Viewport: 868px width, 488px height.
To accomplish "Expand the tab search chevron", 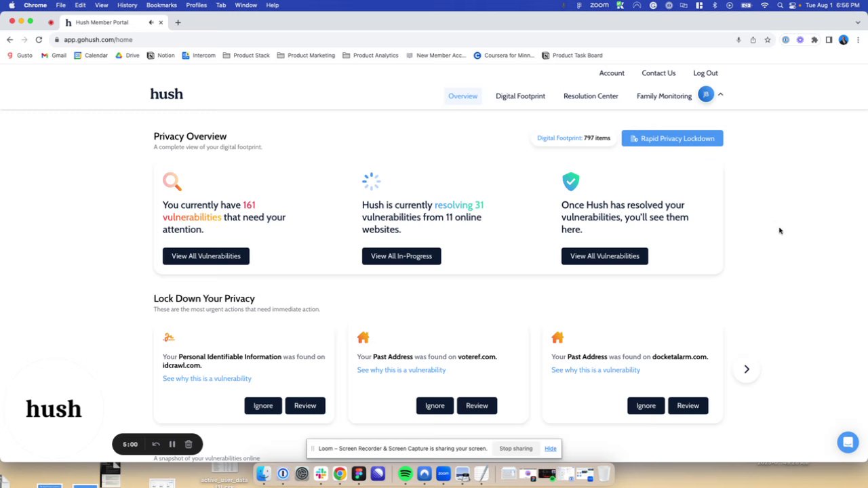I will pos(858,22).
